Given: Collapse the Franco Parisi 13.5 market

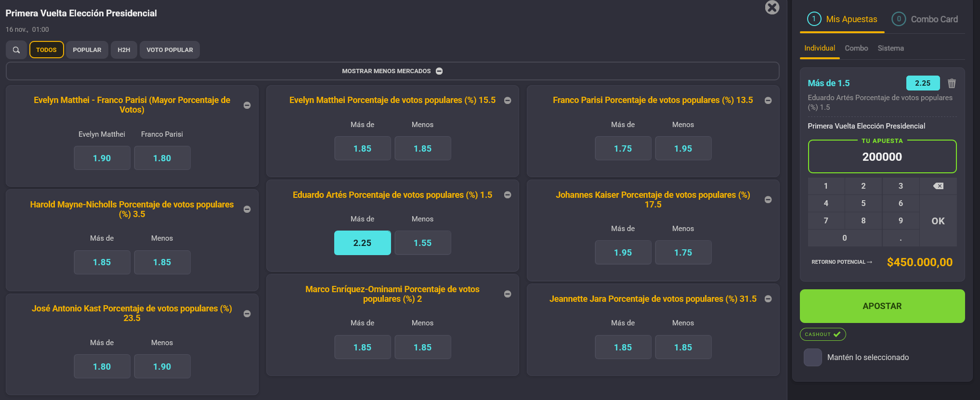Looking at the screenshot, I should [x=768, y=101].
